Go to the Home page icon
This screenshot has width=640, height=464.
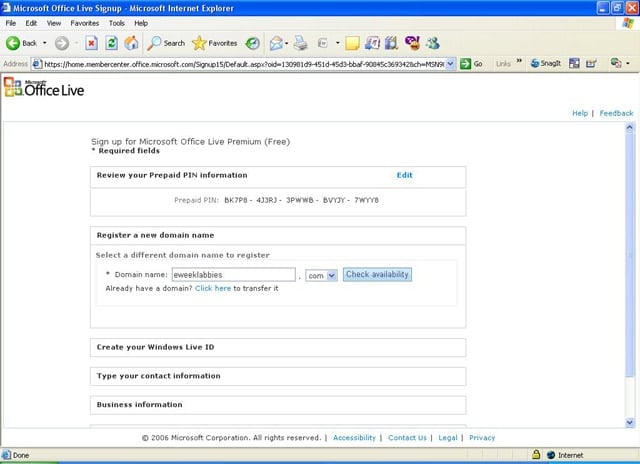click(x=131, y=43)
